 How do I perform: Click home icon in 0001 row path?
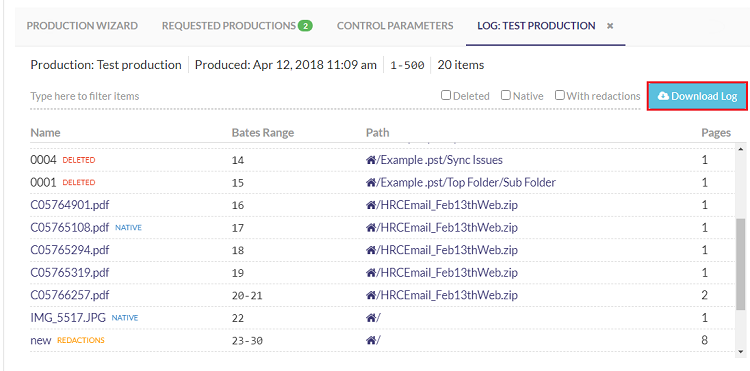coord(371,183)
